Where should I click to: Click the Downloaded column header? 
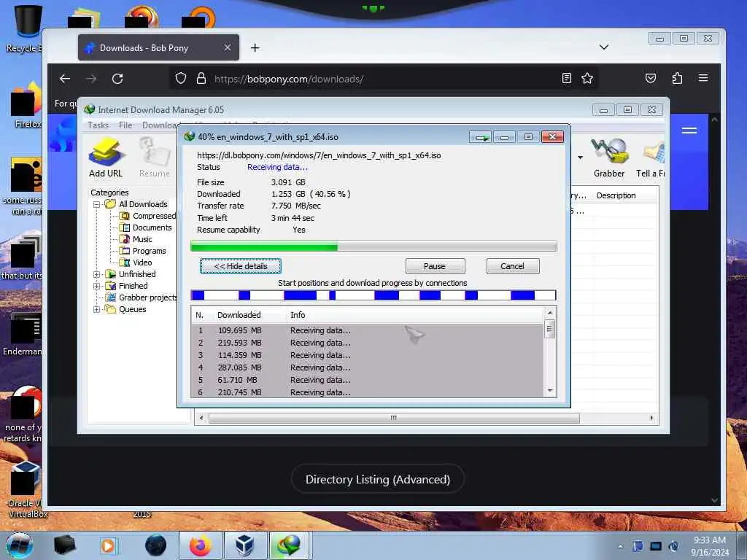tap(239, 315)
